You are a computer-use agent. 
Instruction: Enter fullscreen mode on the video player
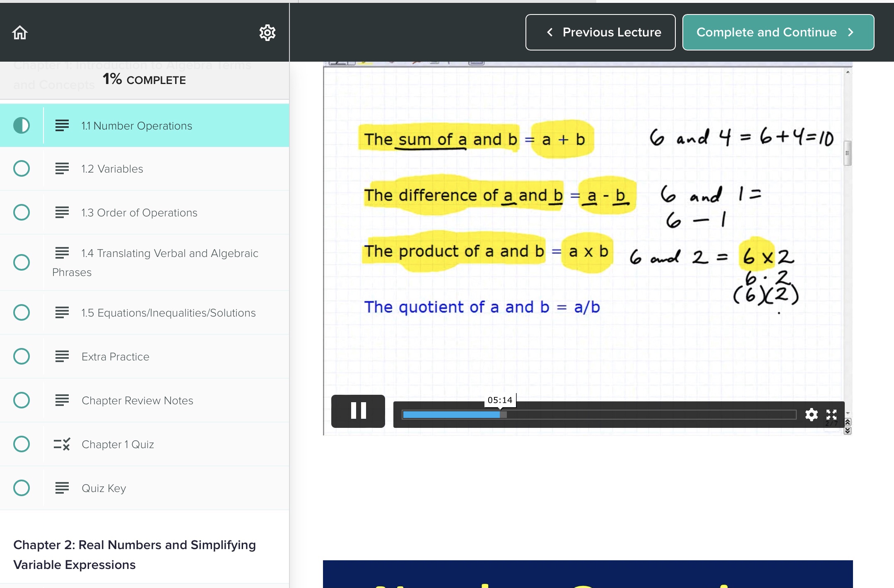pyautogui.click(x=831, y=414)
